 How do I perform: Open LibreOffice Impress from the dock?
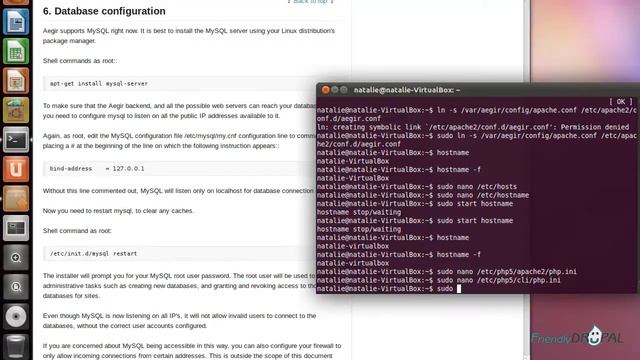point(16,80)
